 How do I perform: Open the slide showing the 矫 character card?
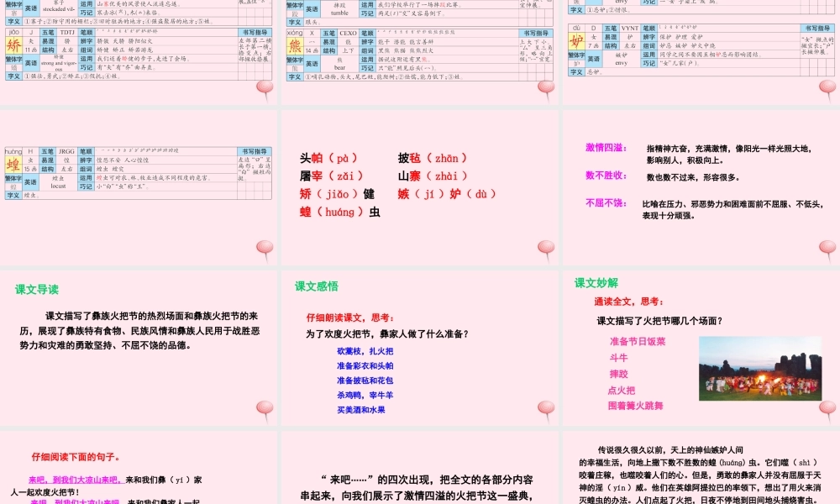pyautogui.click(x=139, y=51)
